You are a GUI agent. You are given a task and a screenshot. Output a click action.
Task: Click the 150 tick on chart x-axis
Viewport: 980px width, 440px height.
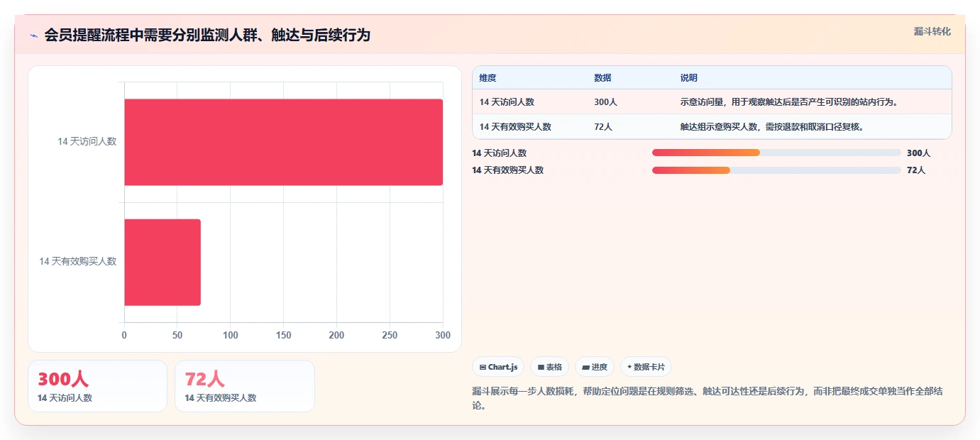point(284,335)
